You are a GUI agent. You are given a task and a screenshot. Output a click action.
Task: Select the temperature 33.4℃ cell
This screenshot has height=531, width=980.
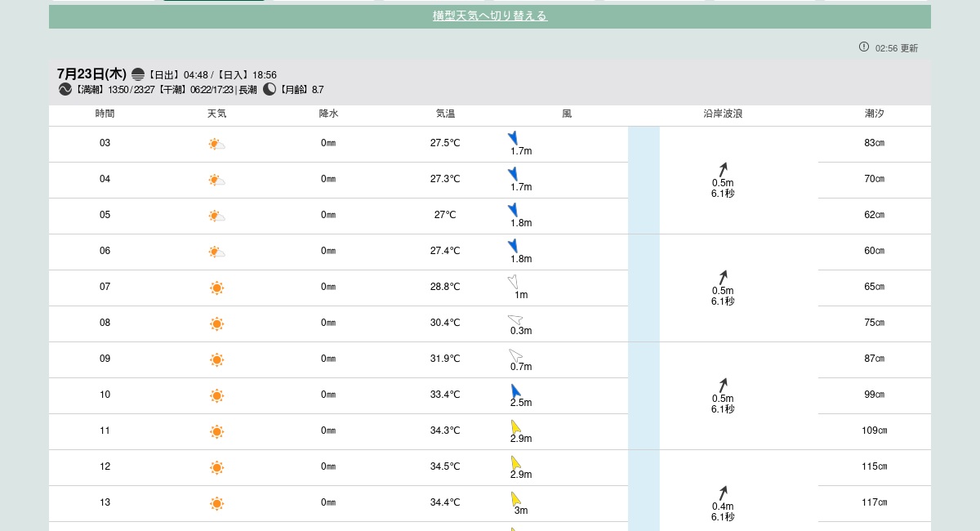(445, 395)
